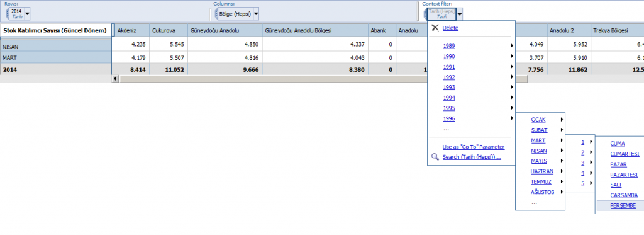
Task: Open dropdown arrow on Bölge (Hepsi) chip
Action: pyautogui.click(x=257, y=14)
